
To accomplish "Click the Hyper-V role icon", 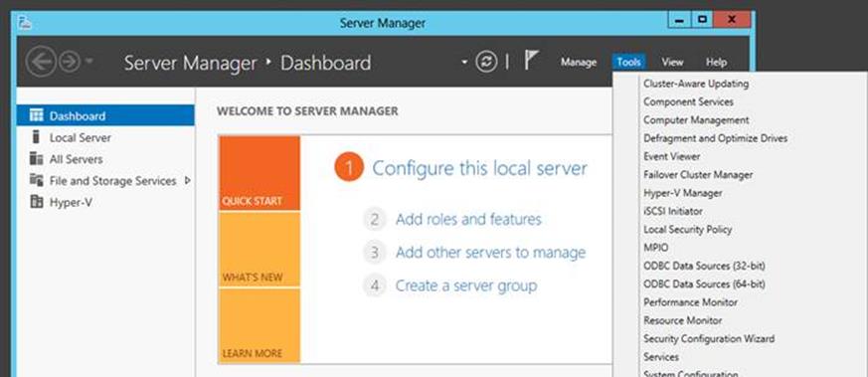I will (37, 202).
